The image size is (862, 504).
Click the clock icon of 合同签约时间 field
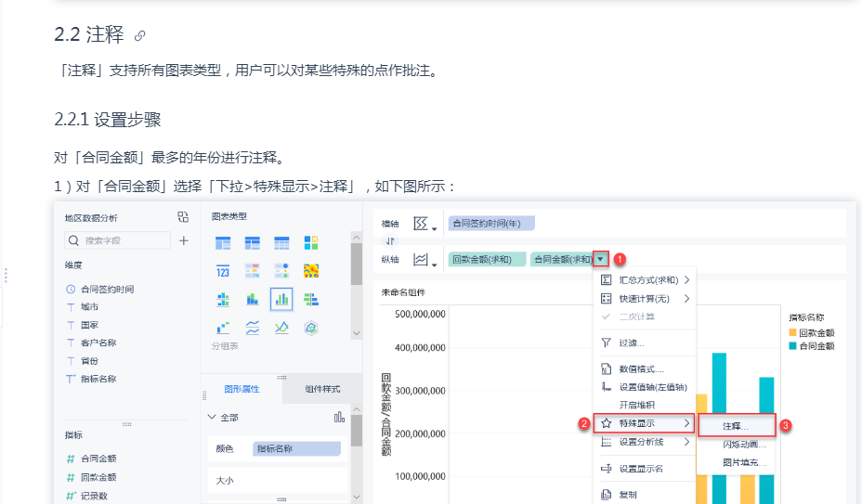(71, 289)
